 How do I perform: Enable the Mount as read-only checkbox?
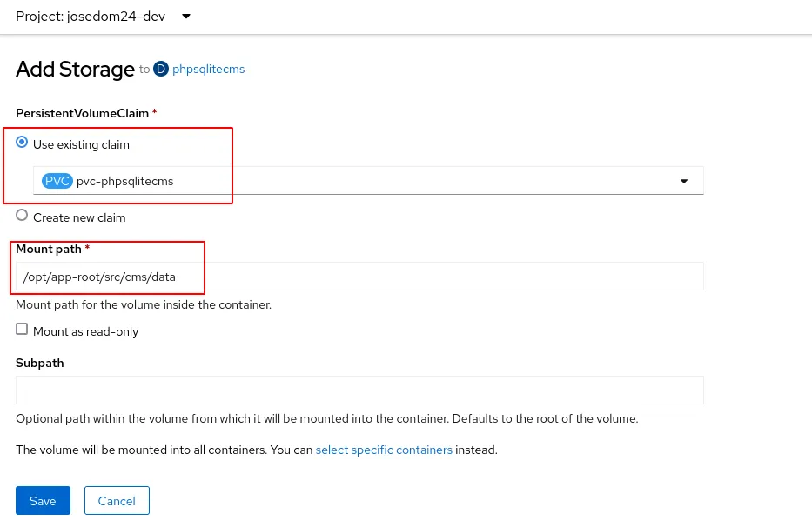[22, 330]
